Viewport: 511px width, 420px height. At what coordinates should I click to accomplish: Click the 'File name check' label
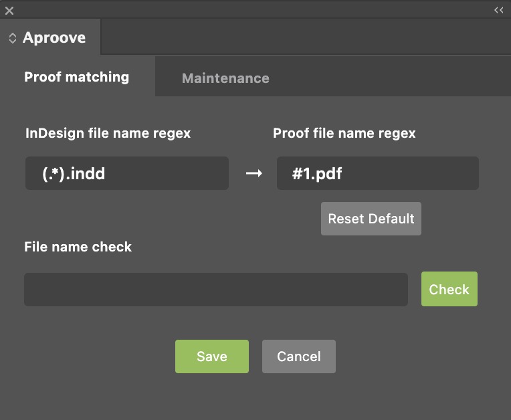click(78, 247)
